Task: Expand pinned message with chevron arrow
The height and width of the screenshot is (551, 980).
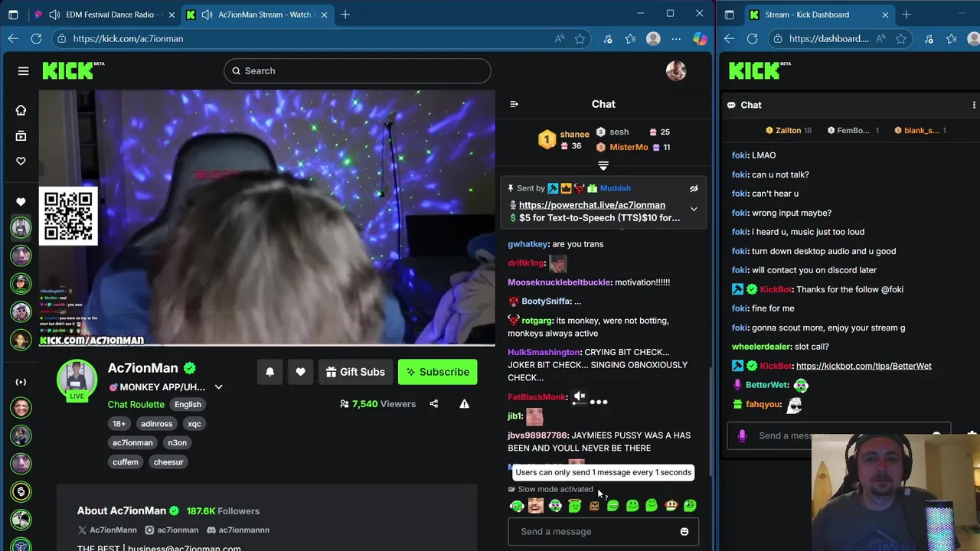Action: 694,209
